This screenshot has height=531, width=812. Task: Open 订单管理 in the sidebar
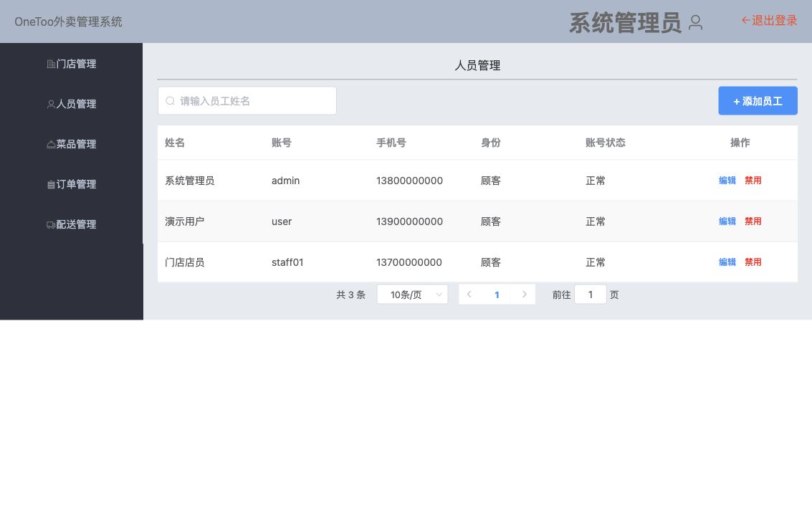[72, 184]
